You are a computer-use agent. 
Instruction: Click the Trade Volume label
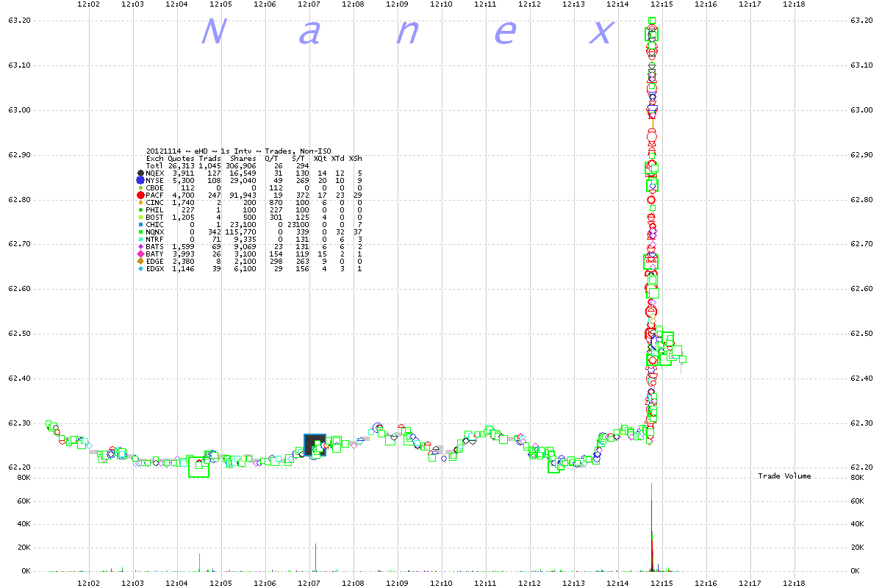pyautogui.click(x=784, y=476)
